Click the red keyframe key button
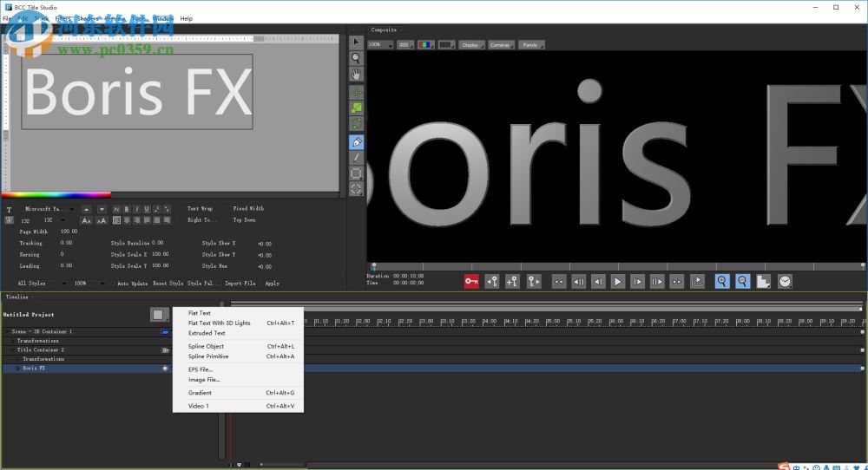The width and height of the screenshot is (868, 470). [471, 282]
